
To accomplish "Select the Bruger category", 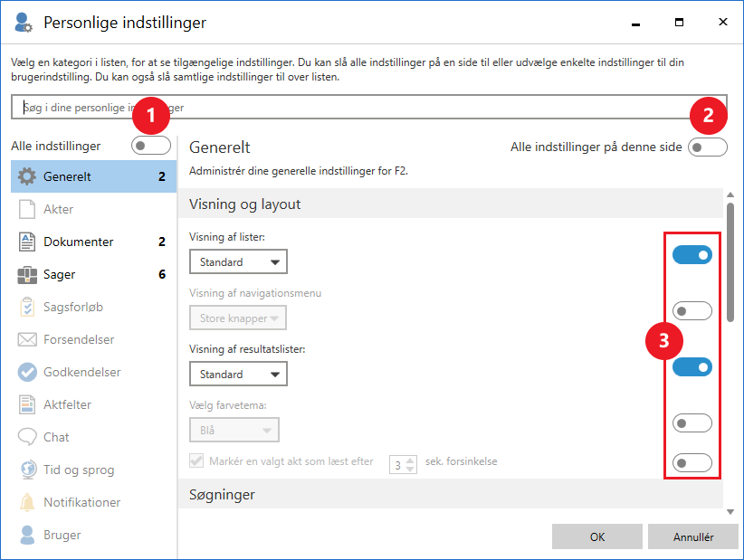I will (x=62, y=535).
